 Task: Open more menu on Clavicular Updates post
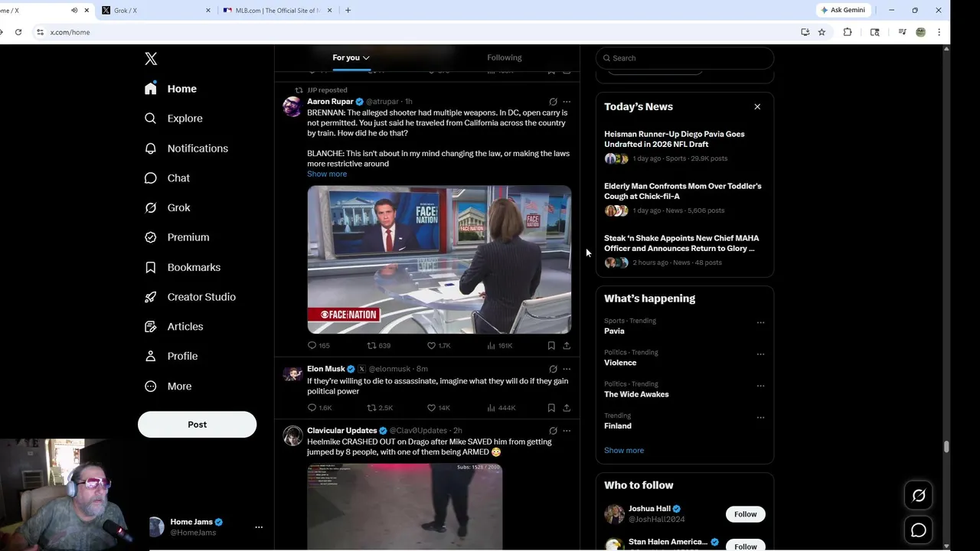coord(567,431)
